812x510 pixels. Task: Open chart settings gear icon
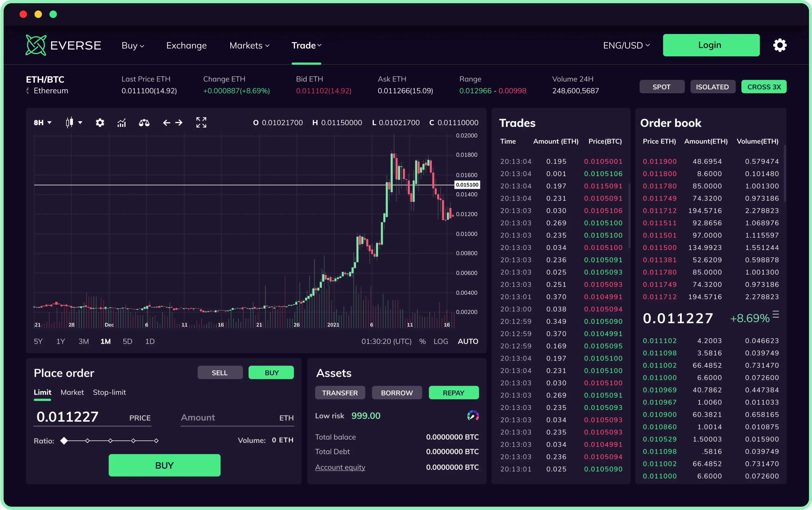coord(100,123)
